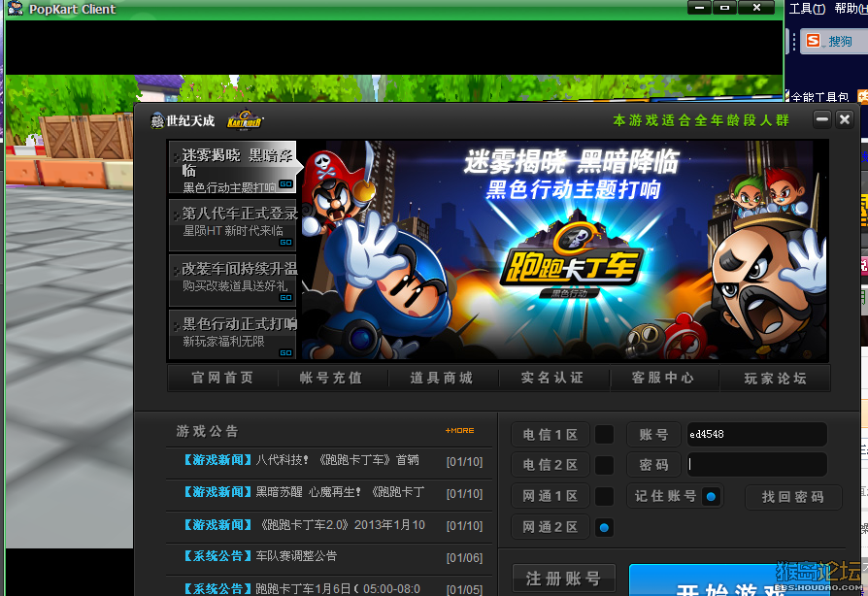Select the 电信1区 radio indicator
868x596 pixels.
coord(604,435)
